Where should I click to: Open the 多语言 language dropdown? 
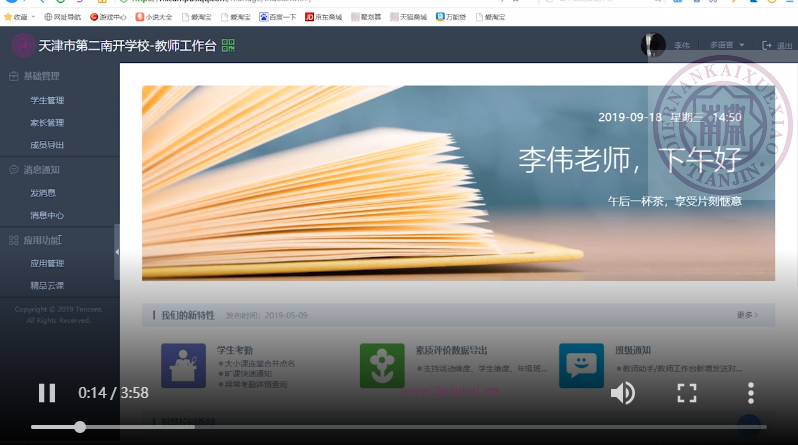(x=727, y=45)
